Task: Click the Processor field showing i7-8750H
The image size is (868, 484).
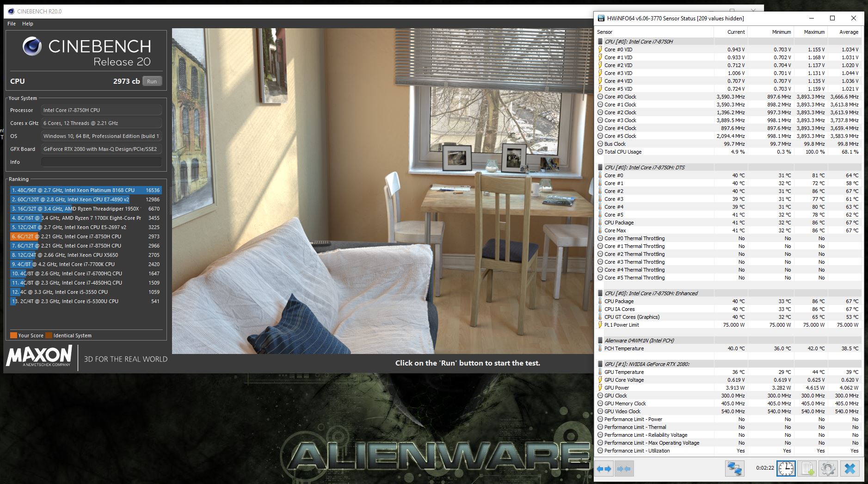Action: click(101, 110)
